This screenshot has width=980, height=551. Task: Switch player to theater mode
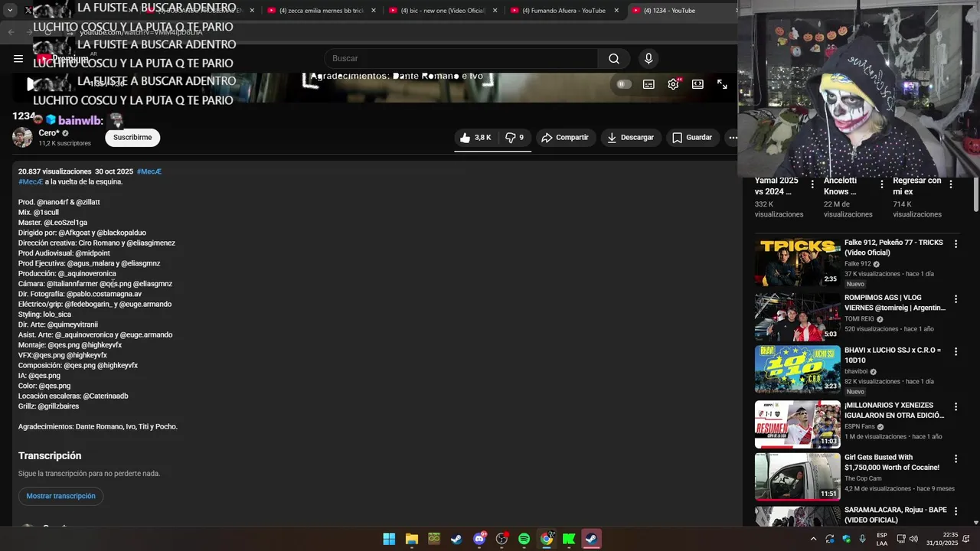(697, 84)
